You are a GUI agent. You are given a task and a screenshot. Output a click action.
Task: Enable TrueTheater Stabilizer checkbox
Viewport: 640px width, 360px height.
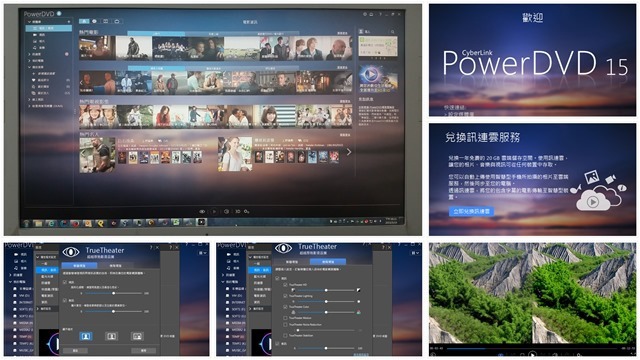pos(285,336)
